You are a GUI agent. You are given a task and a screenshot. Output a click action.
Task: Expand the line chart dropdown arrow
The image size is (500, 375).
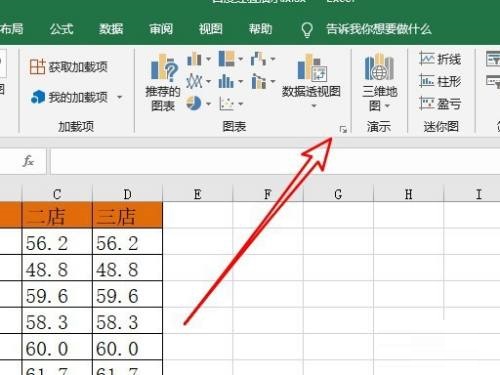pyautogui.click(x=208, y=81)
